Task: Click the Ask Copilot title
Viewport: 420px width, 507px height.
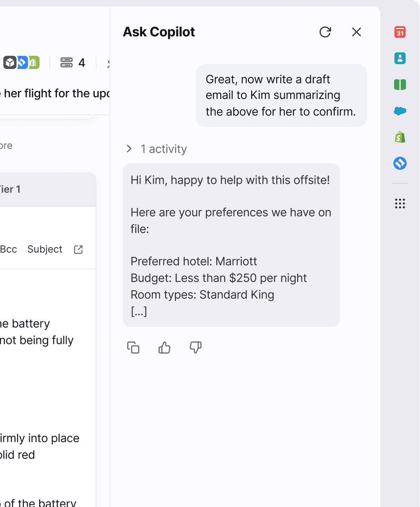Action: coord(159,32)
